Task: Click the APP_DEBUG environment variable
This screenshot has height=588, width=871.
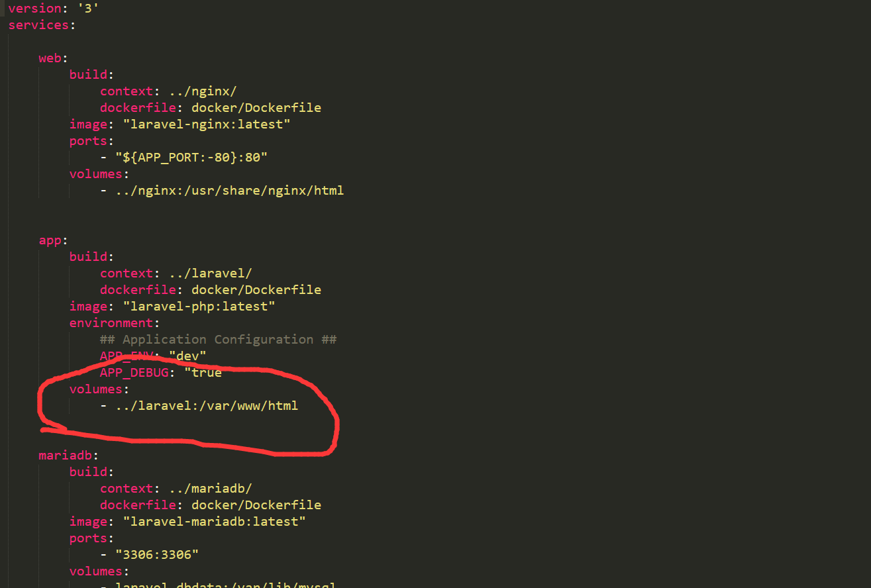Action: pyautogui.click(x=134, y=373)
